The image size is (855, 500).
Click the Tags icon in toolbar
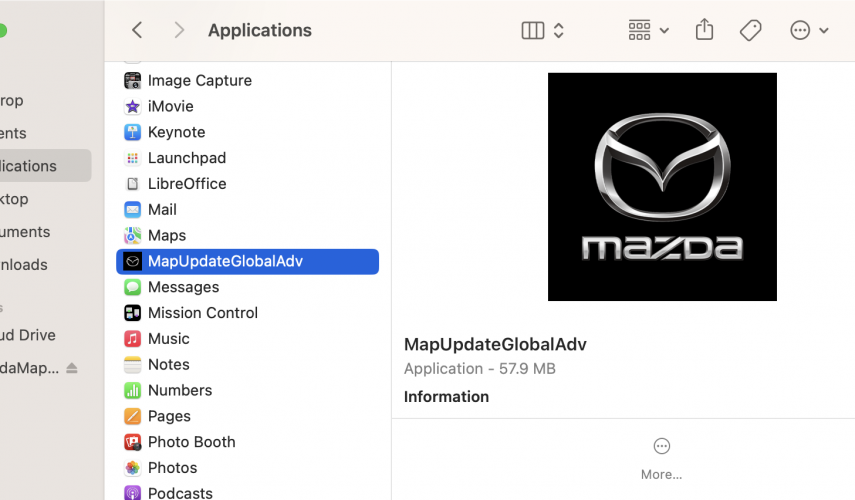pyautogui.click(x=750, y=30)
